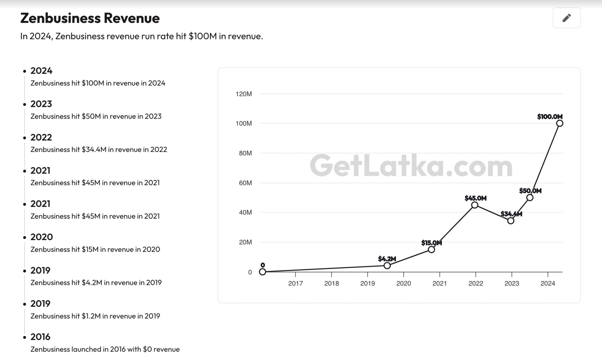Click the 2024 x-axis label
The image size is (602, 364).
click(548, 284)
